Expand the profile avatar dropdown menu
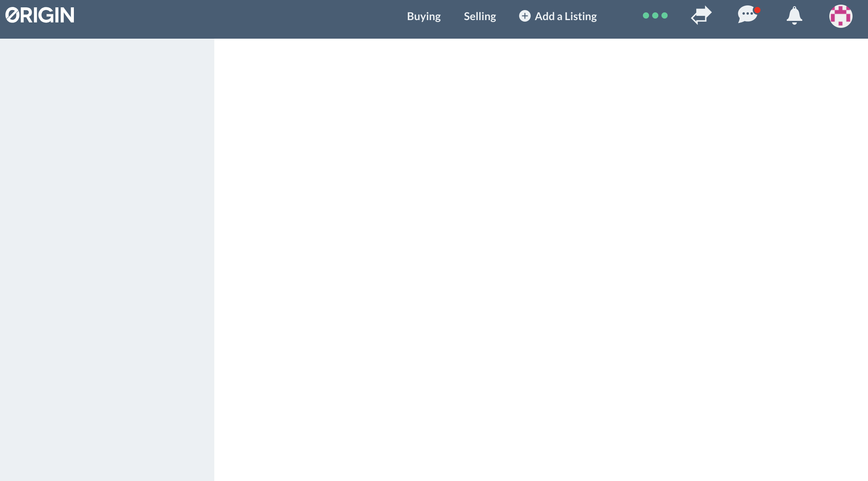This screenshot has height=481, width=868. tap(841, 16)
